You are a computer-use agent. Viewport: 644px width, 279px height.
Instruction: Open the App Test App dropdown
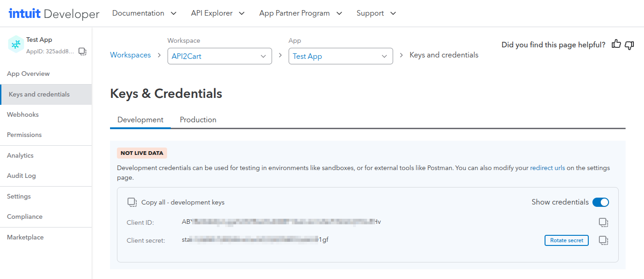point(341,56)
